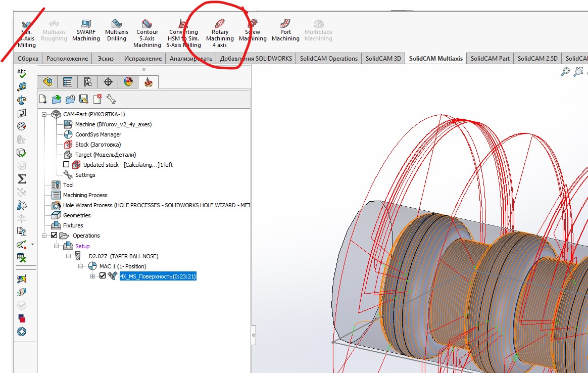Open the SolidCAM 2.5D tab

[537, 59]
